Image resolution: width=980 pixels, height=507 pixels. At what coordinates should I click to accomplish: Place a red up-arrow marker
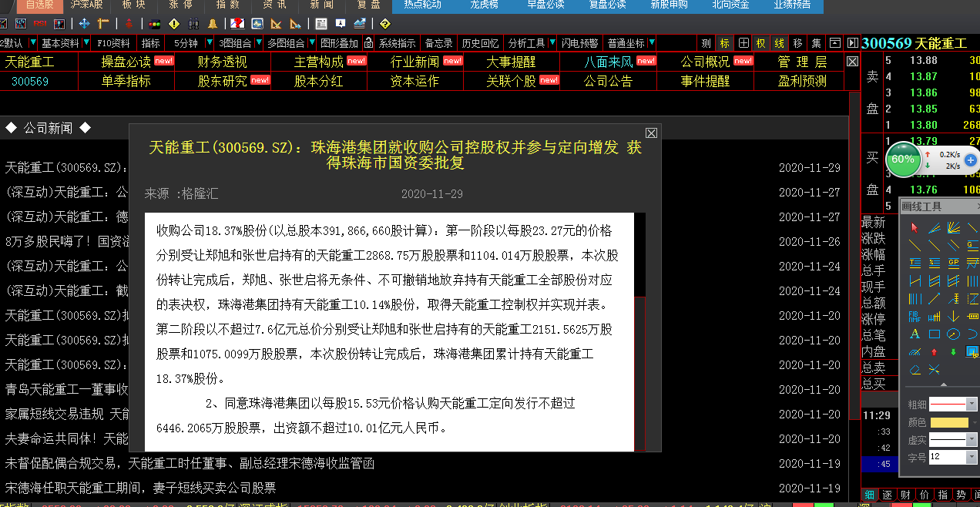(934, 352)
